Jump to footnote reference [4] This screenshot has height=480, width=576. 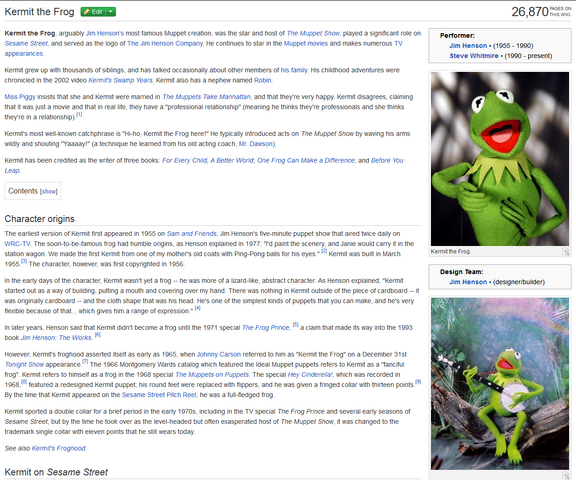click(x=198, y=308)
